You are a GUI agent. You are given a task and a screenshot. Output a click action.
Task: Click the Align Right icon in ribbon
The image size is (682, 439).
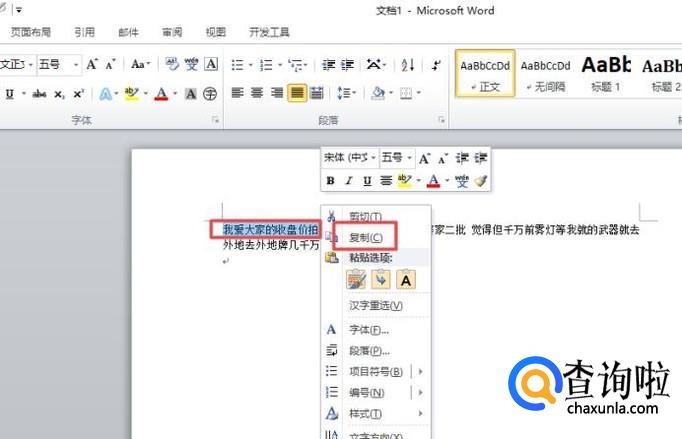(277, 93)
